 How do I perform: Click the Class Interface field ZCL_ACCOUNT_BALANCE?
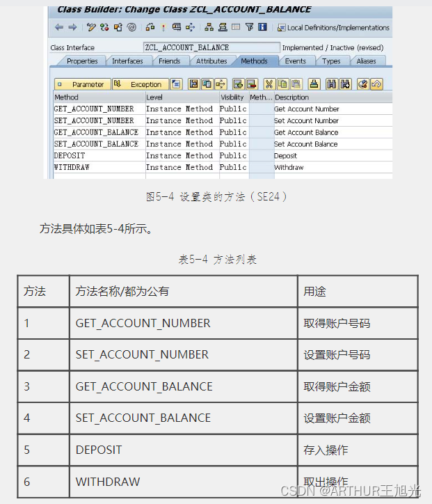pyautogui.click(x=211, y=47)
